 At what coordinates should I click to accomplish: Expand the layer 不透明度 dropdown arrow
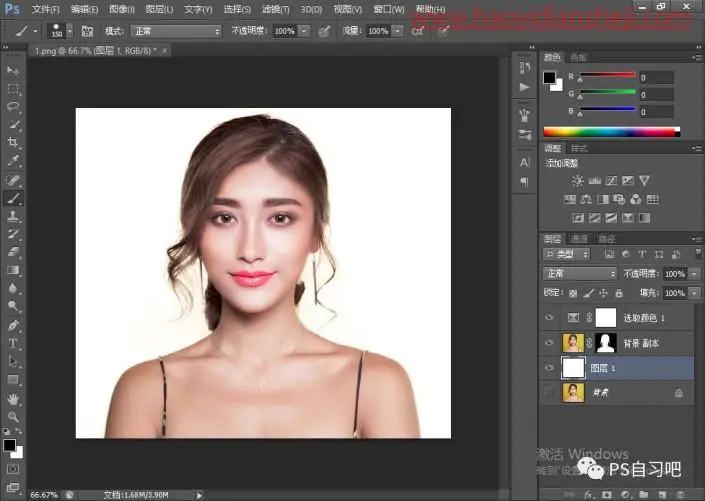coord(695,273)
